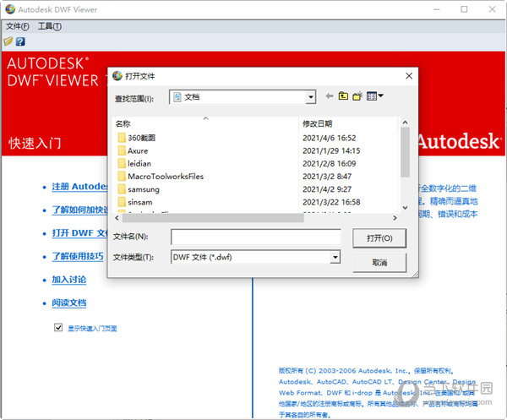507x420 pixels.
Task: Open help via the question mark icon
Action: [x=20, y=41]
